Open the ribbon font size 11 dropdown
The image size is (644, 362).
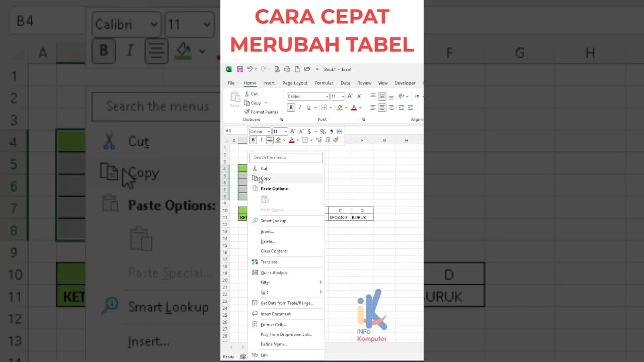[x=343, y=97]
